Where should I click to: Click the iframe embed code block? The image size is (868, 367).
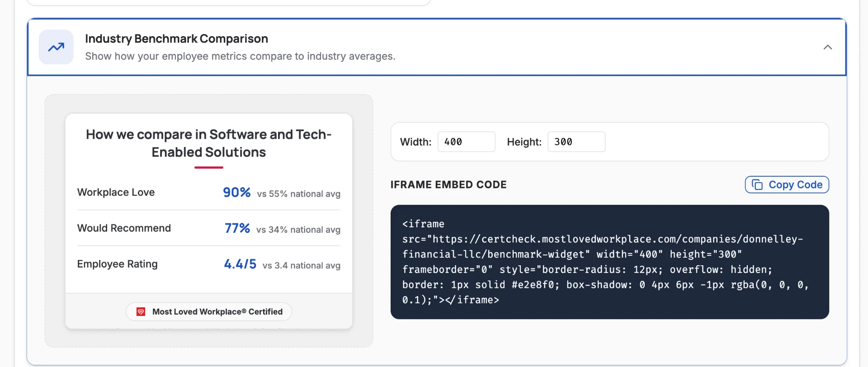click(x=609, y=262)
